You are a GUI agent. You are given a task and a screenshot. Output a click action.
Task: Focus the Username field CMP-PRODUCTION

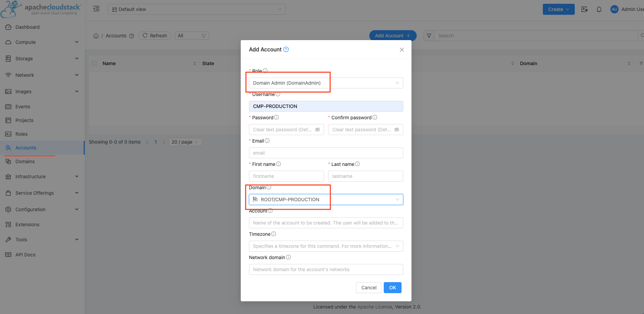click(x=326, y=106)
